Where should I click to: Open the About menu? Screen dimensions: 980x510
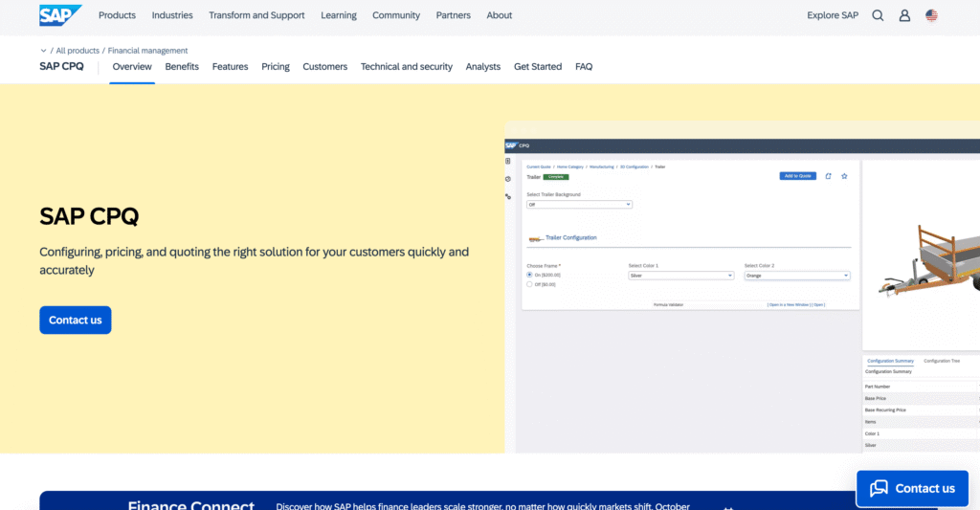pos(499,15)
